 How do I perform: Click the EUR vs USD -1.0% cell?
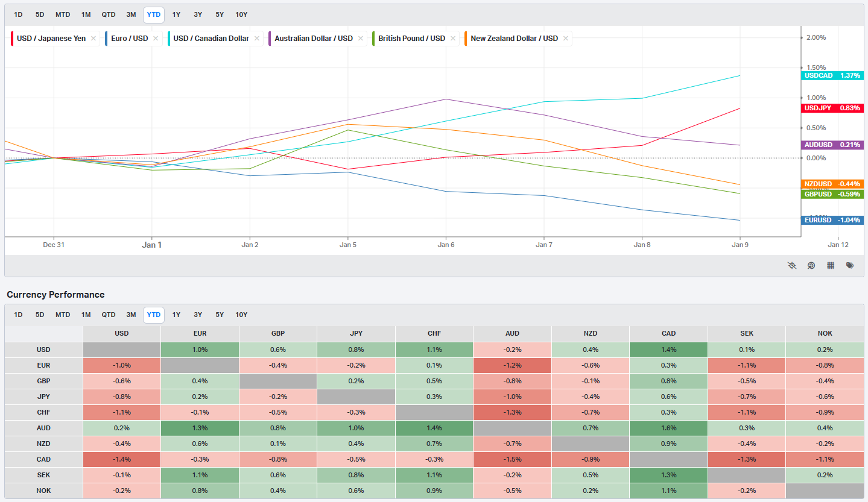pyautogui.click(x=122, y=365)
